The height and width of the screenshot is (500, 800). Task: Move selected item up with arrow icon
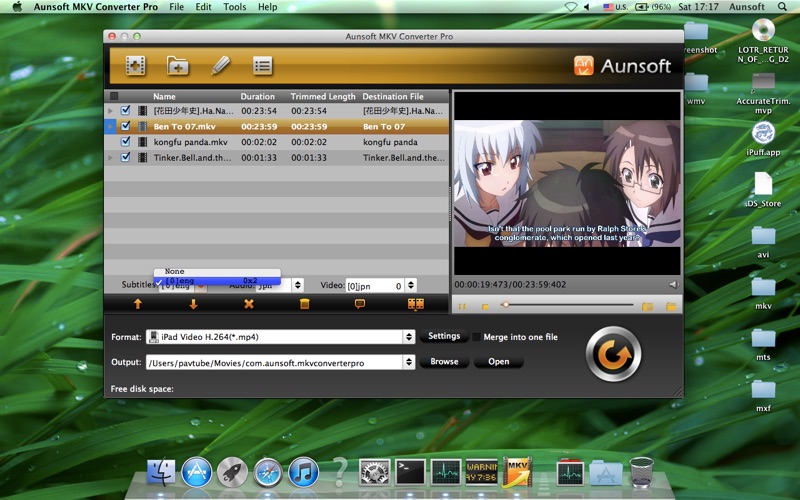[138, 304]
